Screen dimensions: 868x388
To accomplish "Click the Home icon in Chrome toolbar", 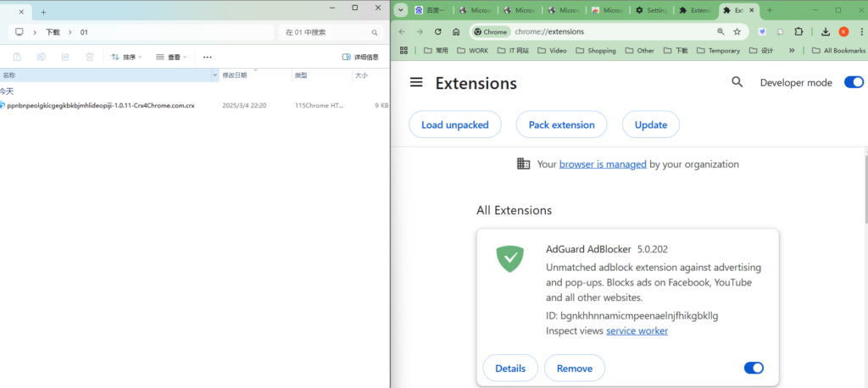I will click(456, 32).
